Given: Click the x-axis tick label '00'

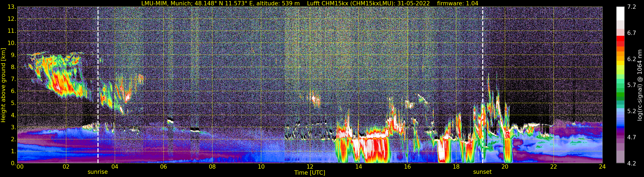Looking at the screenshot, I should [x=20, y=167].
